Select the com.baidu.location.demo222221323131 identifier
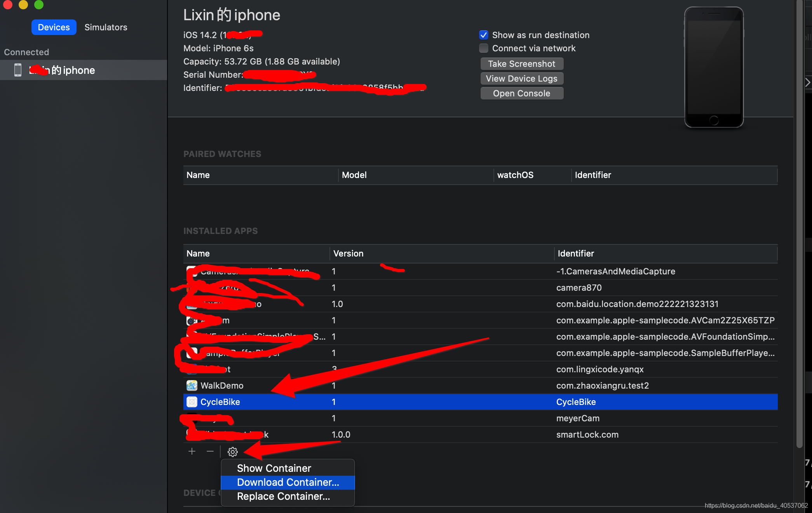812x513 pixels. (x=638, y=304)
